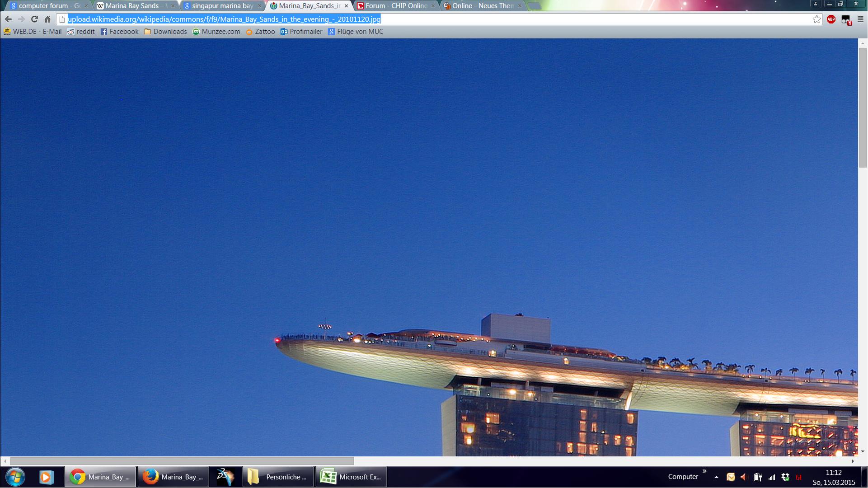Reload the current page
Image resolution: width=868 pixels, height=488 pixels.
[x=34, y=19]
